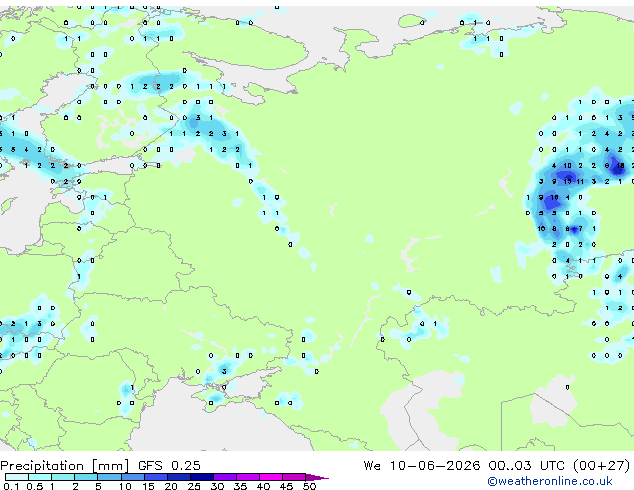Click the legend scale label '0.5'
This screenshot has width=634, height=490.
point(35,486)
